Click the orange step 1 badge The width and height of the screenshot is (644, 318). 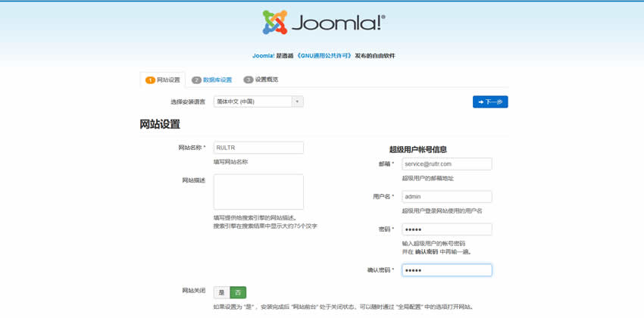click(150, 80)
